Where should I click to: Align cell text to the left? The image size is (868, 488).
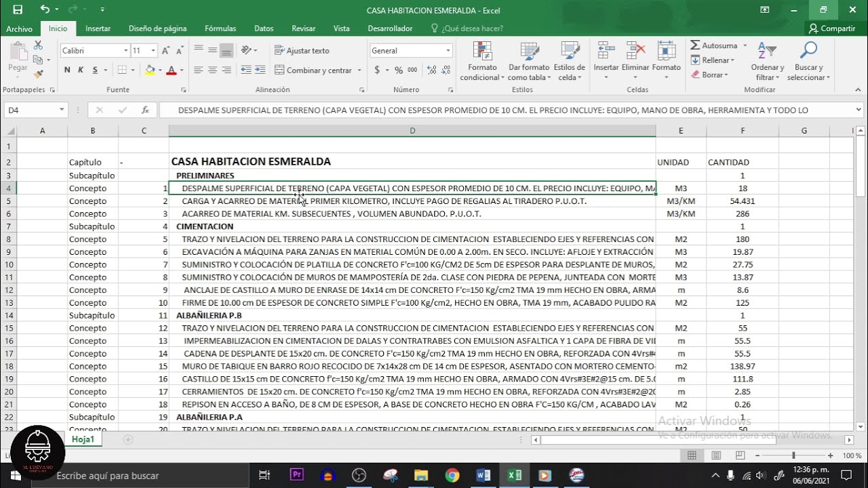click(198, 70)
